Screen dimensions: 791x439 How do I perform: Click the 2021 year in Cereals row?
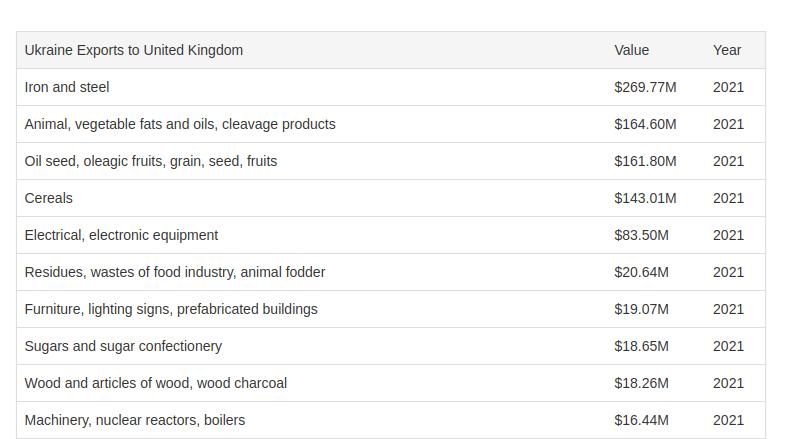pos(728,198)
